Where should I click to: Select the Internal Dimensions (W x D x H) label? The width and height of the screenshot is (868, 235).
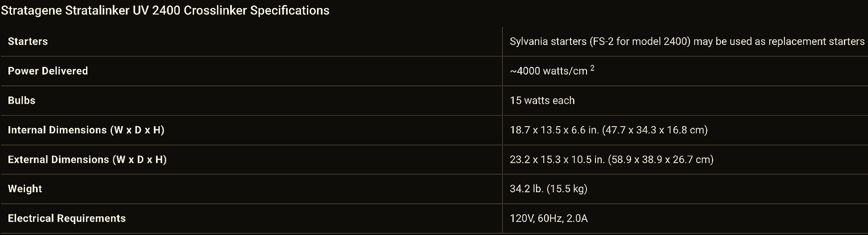coord(86,130)
